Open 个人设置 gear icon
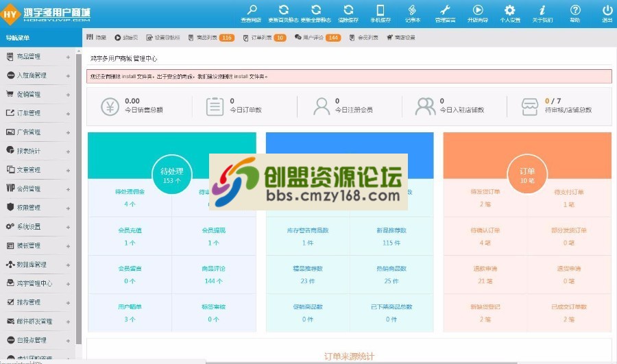The width and height of the screenshot is (617, 364). tap(510, 10)
